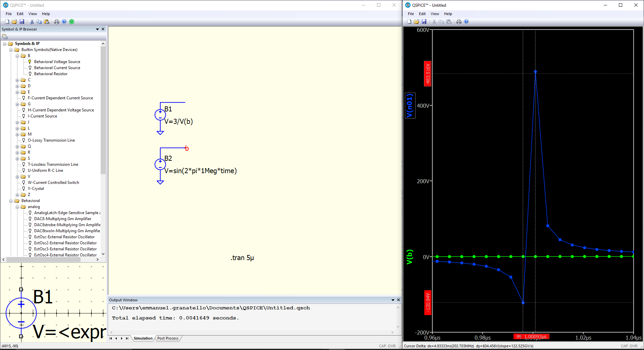Open View menu in schematic window
The height and width of the screenshot is (350, 644).
pyautogui.click(x=33, y=14)
